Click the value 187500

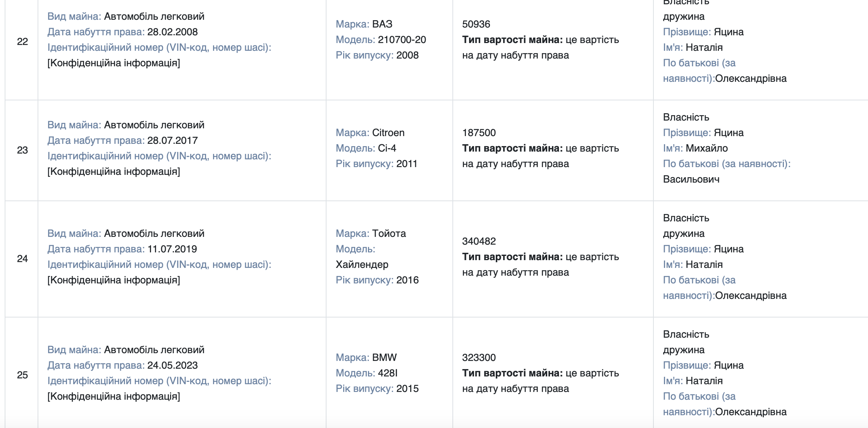(x=479, y=133)
